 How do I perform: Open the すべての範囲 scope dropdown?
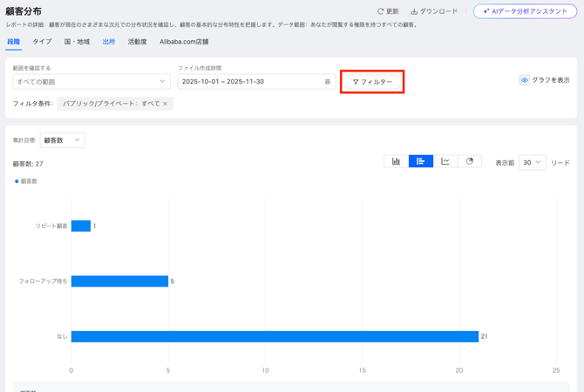[x=91, y=82]
